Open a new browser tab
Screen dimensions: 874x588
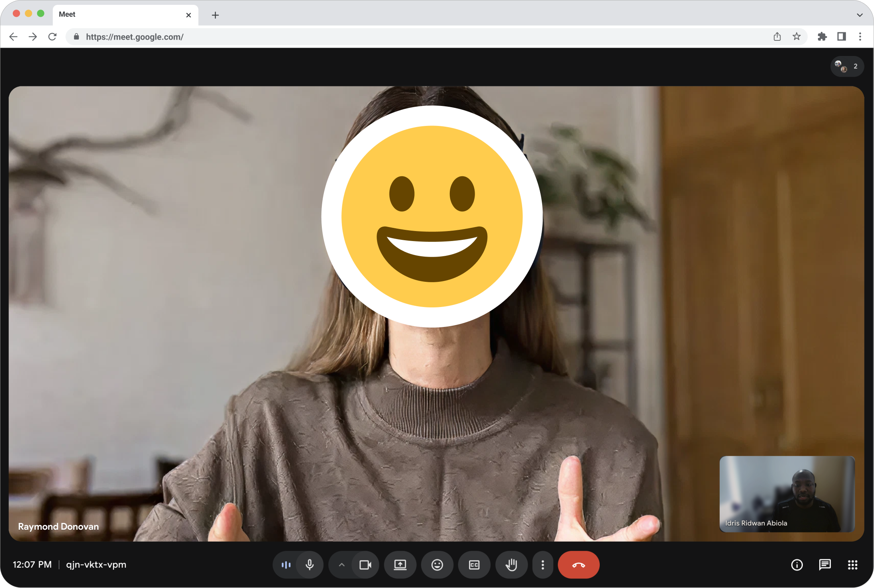pos(215,15)
